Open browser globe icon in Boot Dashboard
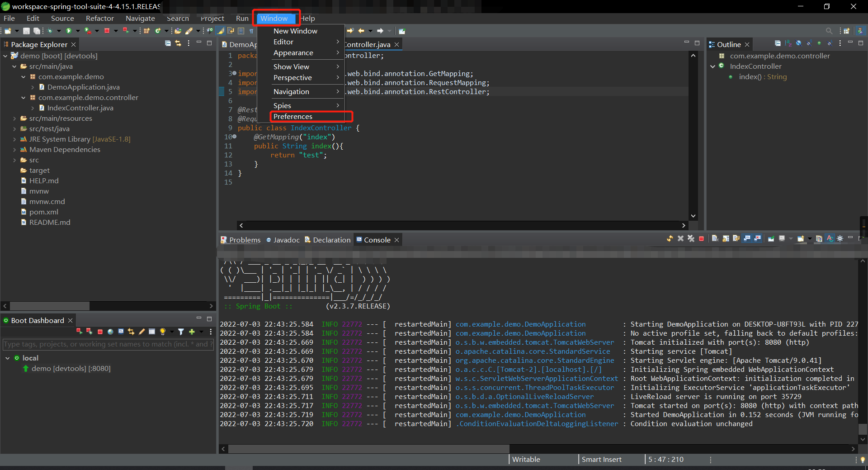This screenshot has width=868, height=470. (x=110, y=332)
